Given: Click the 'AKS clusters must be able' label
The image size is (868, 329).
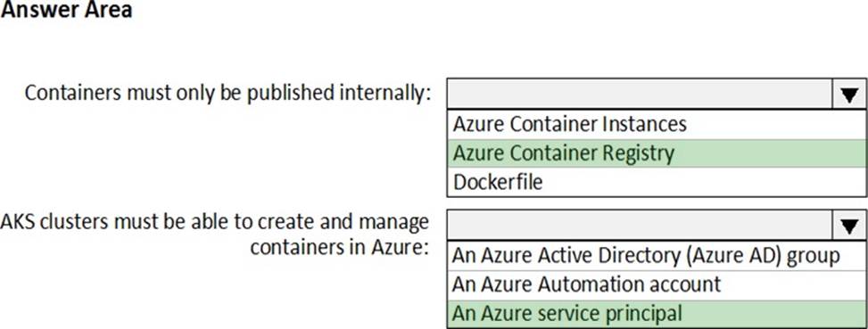Looking at the screenshot, I should 215,222.
